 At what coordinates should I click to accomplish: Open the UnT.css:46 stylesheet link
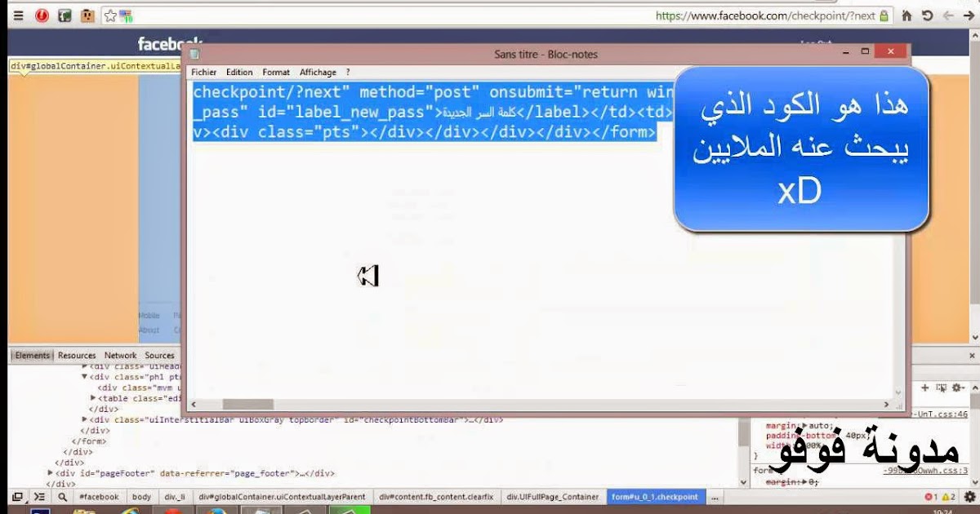(939, 414)
